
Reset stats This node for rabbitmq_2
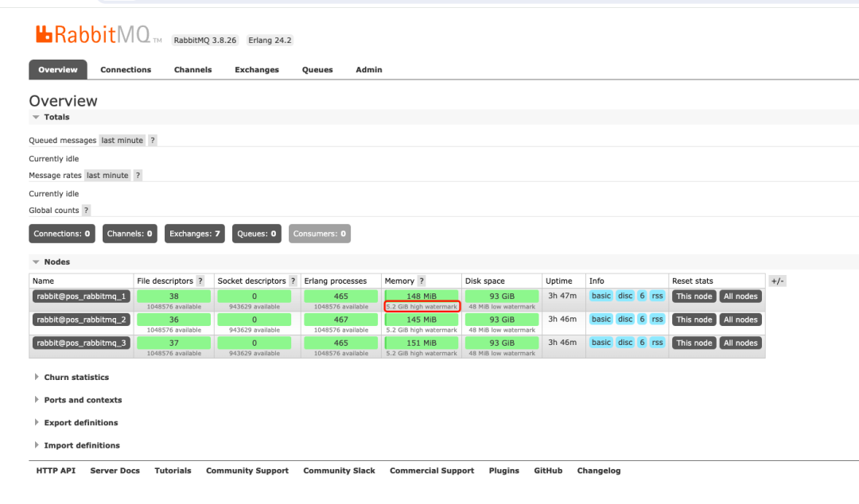click(694, 320)
